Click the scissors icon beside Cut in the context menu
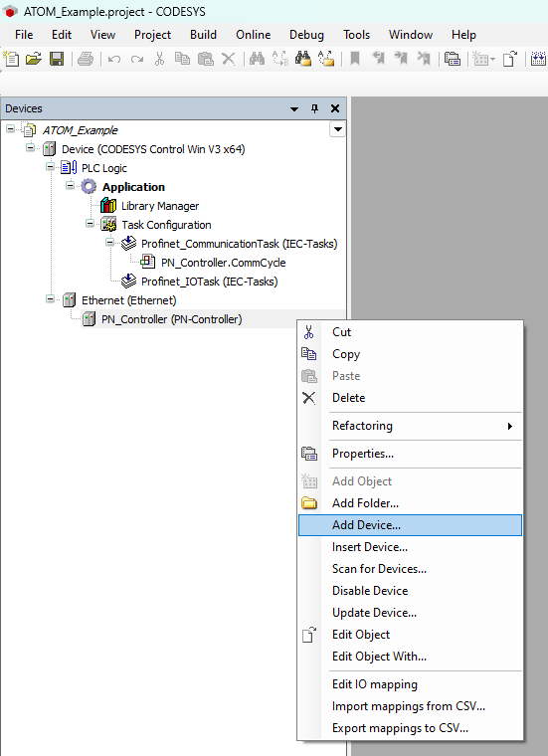 [309, 332]
